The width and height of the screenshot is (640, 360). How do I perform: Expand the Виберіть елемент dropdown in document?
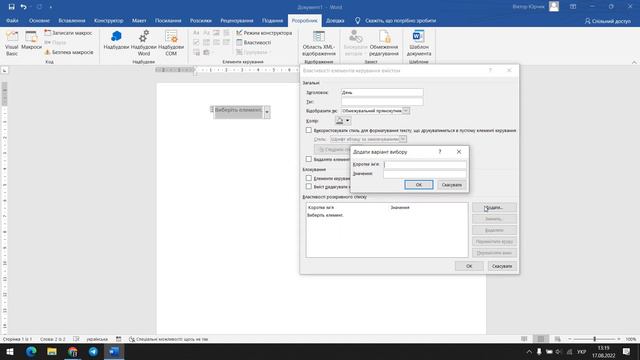267,111
